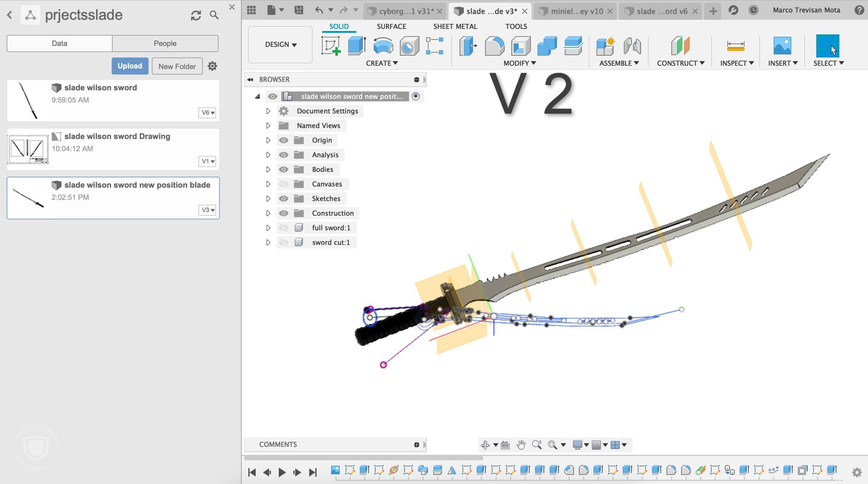Expand the Named Views node
The image size is (868, 484).
pyautogui.click(x=268, y=126)
